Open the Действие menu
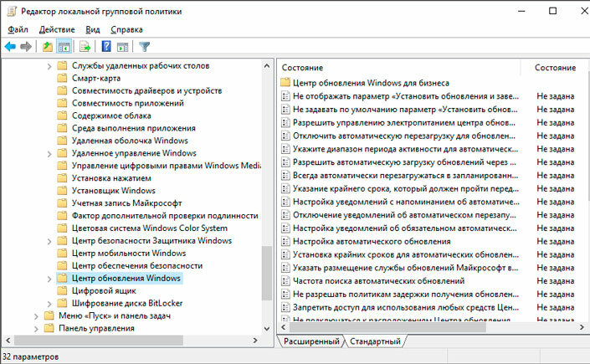The width and height of the screenshot is (590, 364). point(57,29)
